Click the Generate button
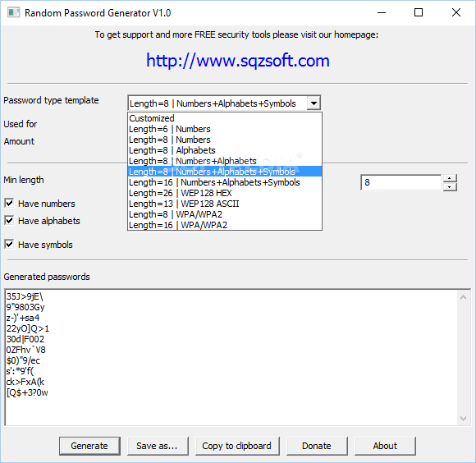 coord(89,446)
